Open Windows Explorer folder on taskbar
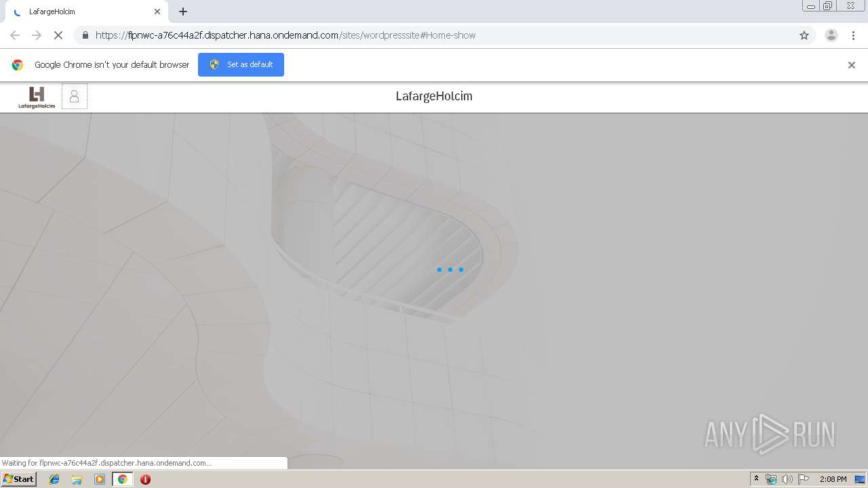This screenshot has height=488, width=868. (x=77, y=479)
